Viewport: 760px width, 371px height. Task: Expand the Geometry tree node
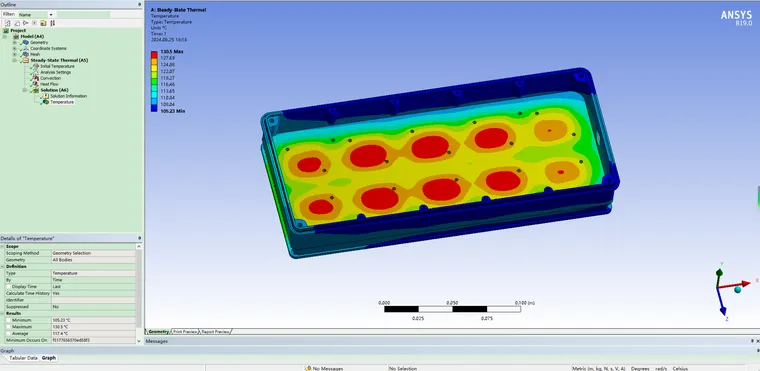coord(14,42)
